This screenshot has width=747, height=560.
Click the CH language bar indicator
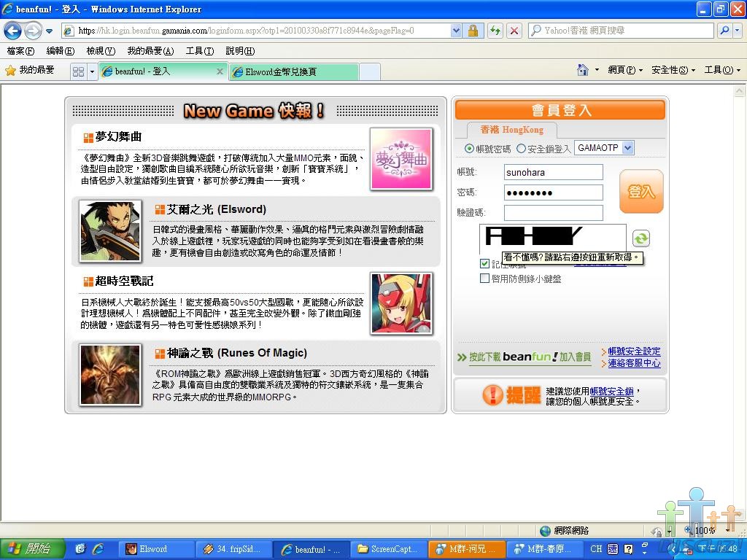point(596,549)
